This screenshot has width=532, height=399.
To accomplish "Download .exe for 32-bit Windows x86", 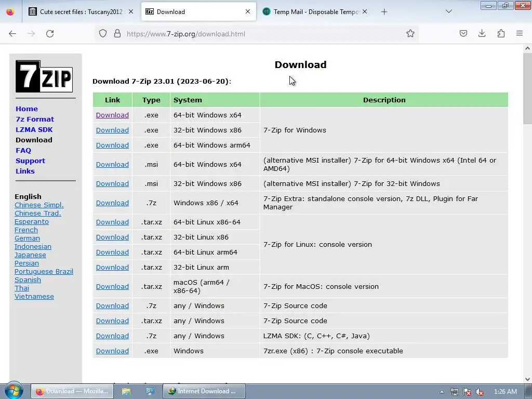I will point(112,130).
